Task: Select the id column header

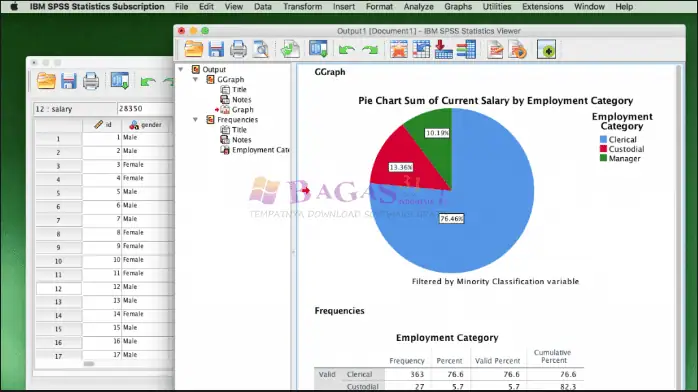Action: click(x=102, y=125)
